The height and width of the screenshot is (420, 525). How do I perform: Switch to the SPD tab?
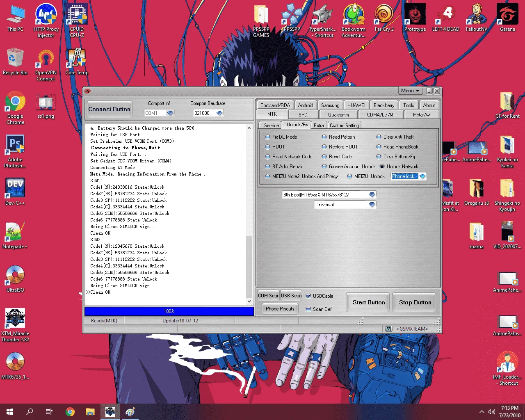303,115
